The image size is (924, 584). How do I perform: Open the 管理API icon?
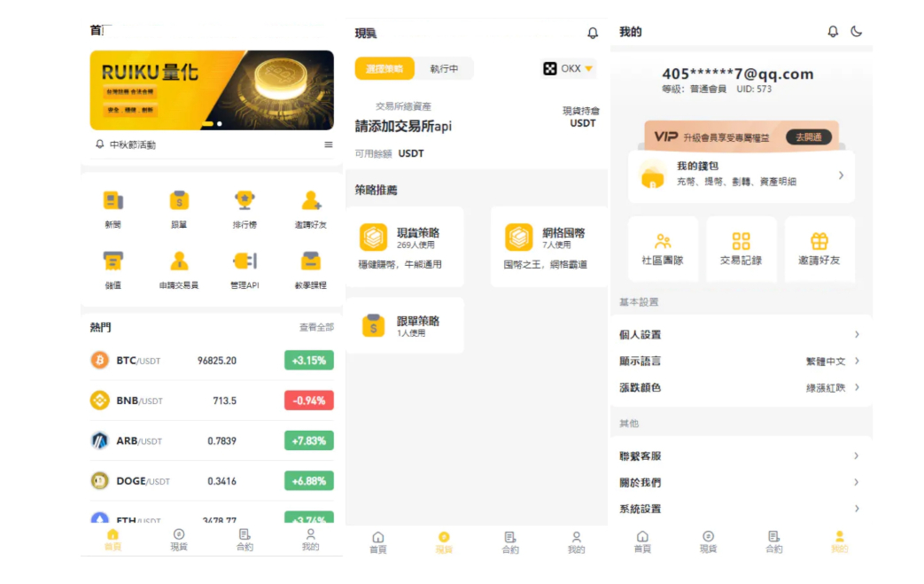(x=245, y=261)
